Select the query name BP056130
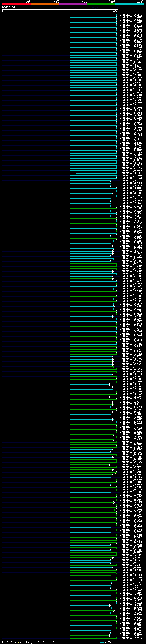This screenshot has width=146, height=644. (8, 7)
